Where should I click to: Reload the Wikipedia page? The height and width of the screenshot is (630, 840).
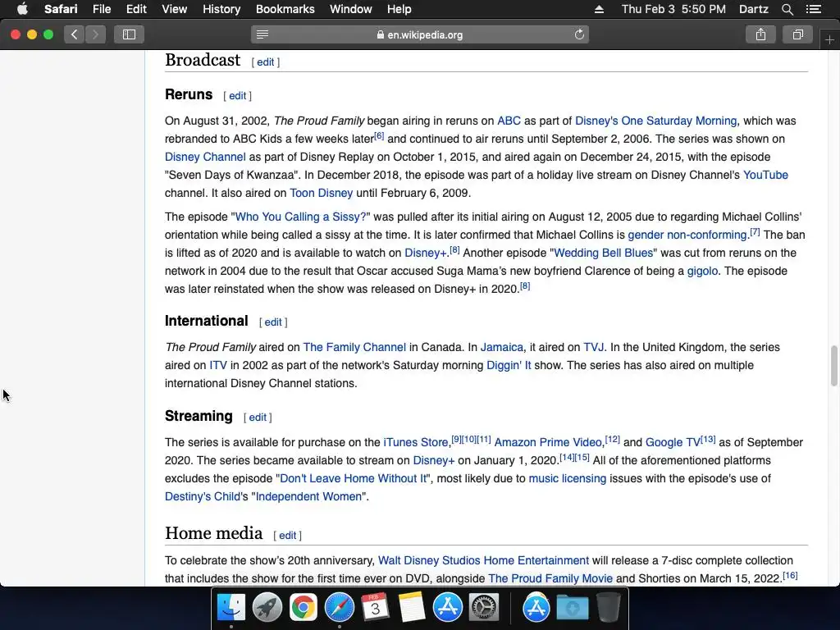pos(579,34)
